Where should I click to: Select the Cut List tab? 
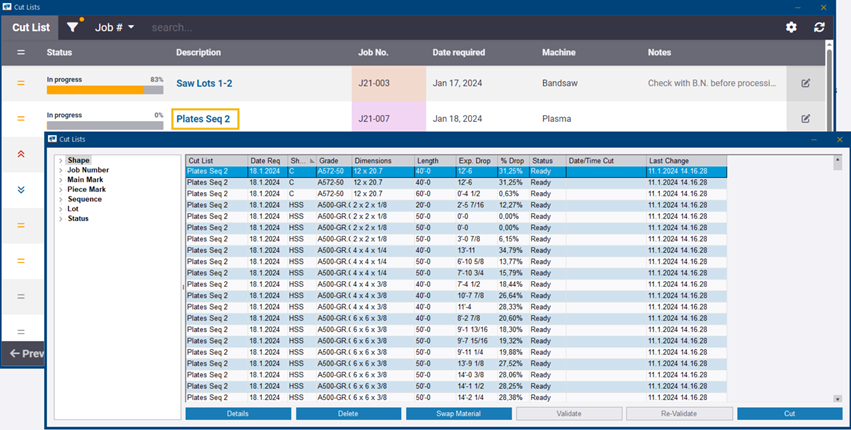tap(30, 27)
